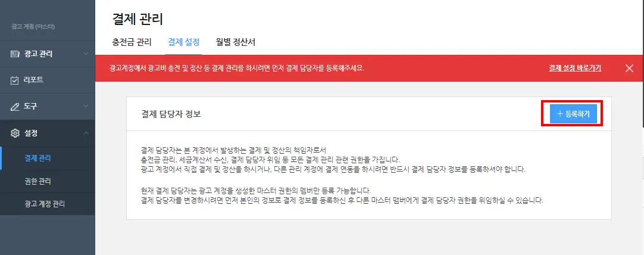Go to 광고 계정 관리 in the sidebar

tap(45, 204)
